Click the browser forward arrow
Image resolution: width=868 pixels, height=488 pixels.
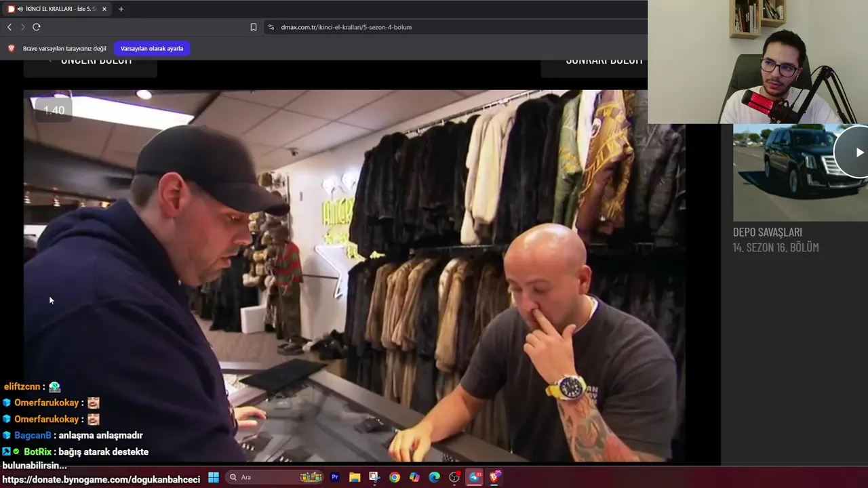tap(22, 27)
